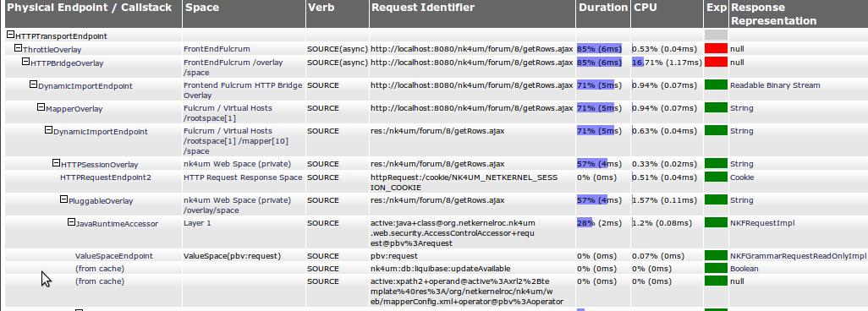This screenshot has height=311, width=868.
Task: Collapse first DynamicImportEndpoint under HTTPBridgeOverlay
Action: [x=33, y=85]
